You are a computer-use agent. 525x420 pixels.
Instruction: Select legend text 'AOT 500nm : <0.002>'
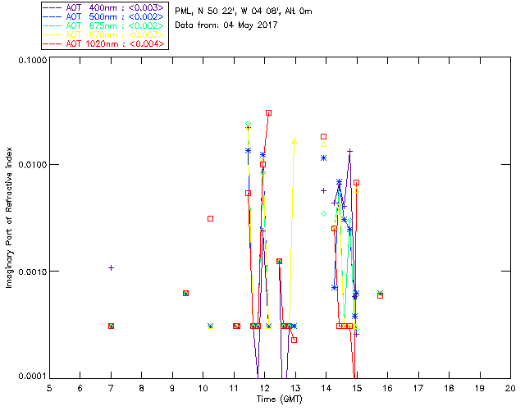coord(115,16)
